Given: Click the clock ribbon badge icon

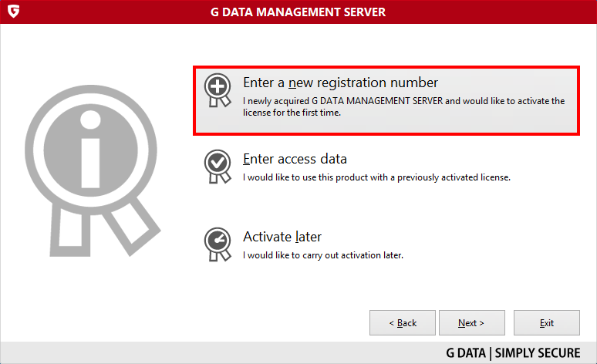Looking at the screenshot, I should [x=218, y=244].
